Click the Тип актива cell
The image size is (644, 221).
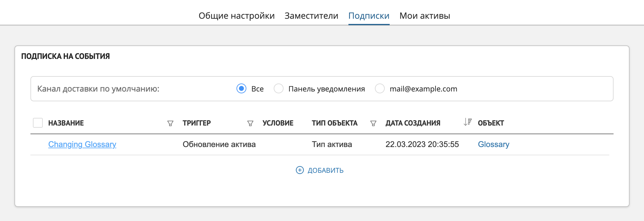(x=332, y=144)
